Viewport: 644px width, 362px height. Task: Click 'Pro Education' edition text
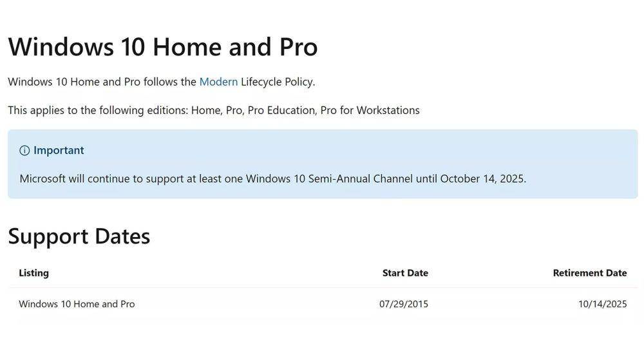(x=281, y=110)
